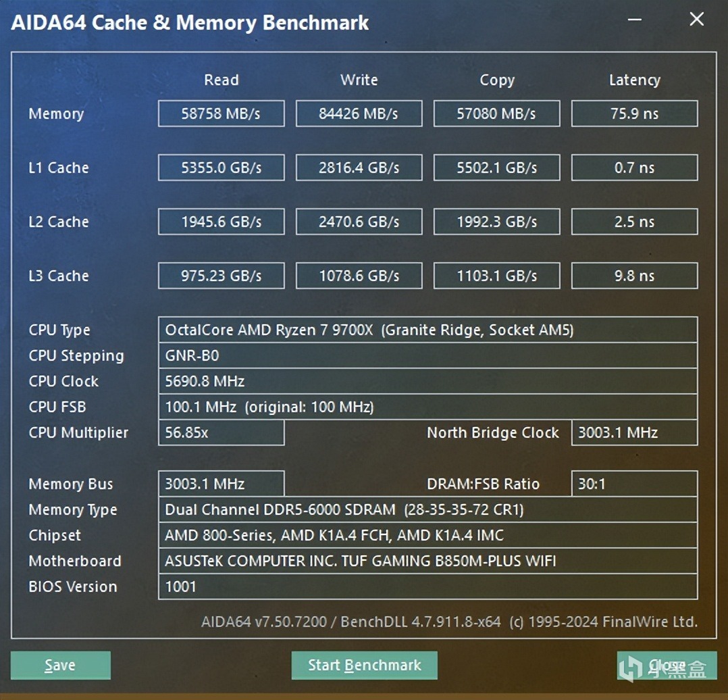Screen dimensions: 728x700
Task: Click the CPU Type field Ryzen 7 9700X
Action: click(427, 330)
